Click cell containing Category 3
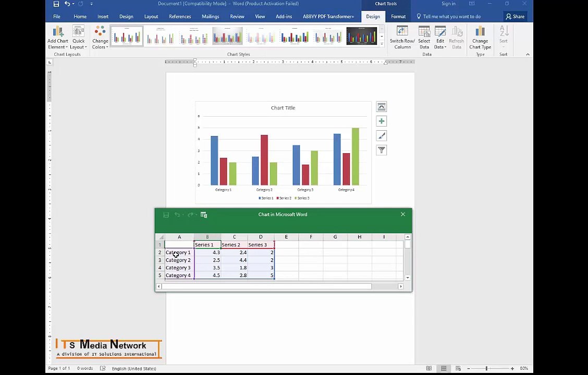This screenshot has height=375, width=588. pos(179,268)
